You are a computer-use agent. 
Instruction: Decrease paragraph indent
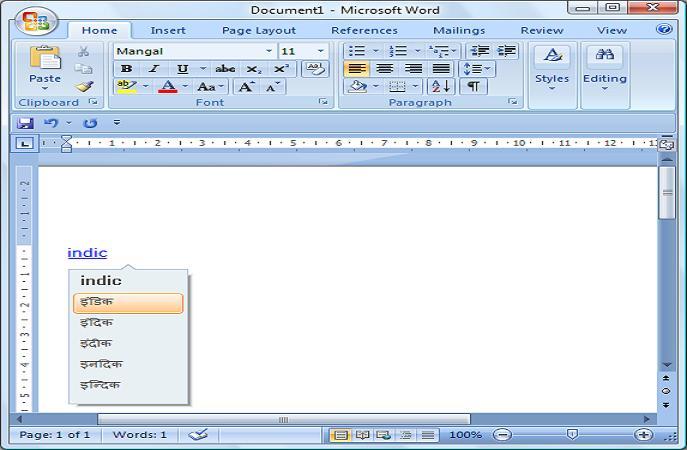[x=480, y=51]
